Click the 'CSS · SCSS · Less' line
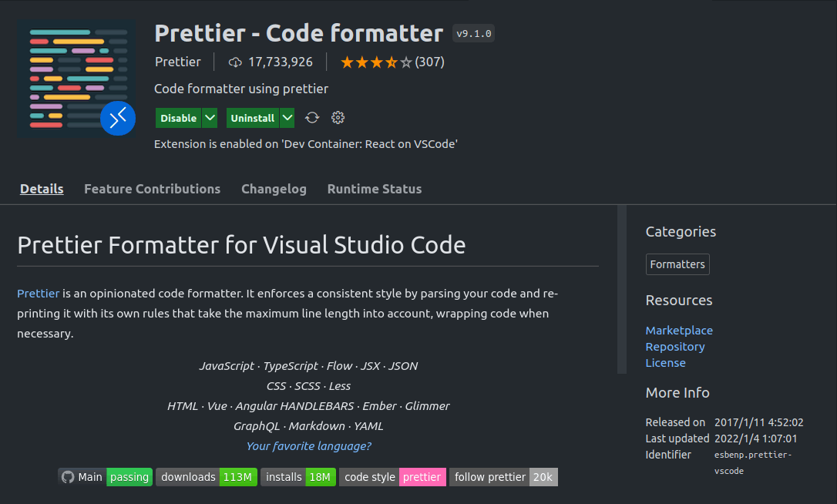This screenshot has height=504, width=837. tap(308, 386)
